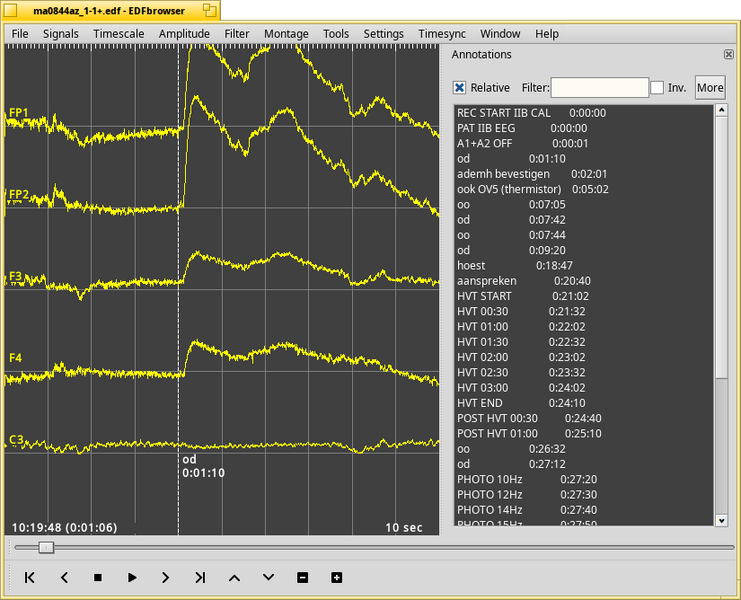The width and height of the screenshot is (741, 600).
Task: Open the Settings menu
Action: click(x=384, y=34)
